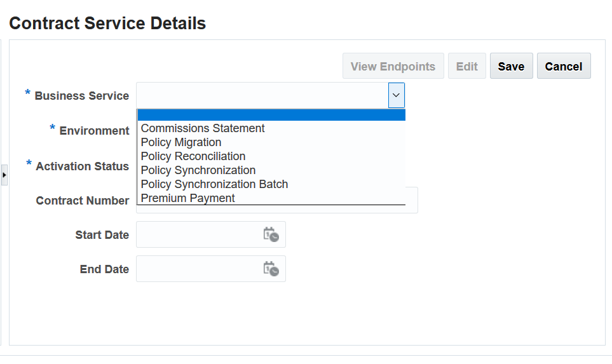Screen dimensions: 612x364
Task: Click inside the Business Service combo box
Action: tap(262, 95)
